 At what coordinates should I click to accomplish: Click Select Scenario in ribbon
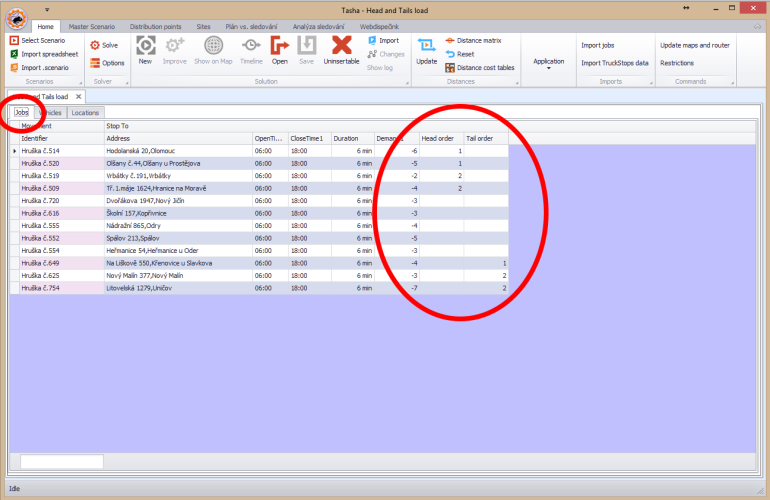pos(38,40)
